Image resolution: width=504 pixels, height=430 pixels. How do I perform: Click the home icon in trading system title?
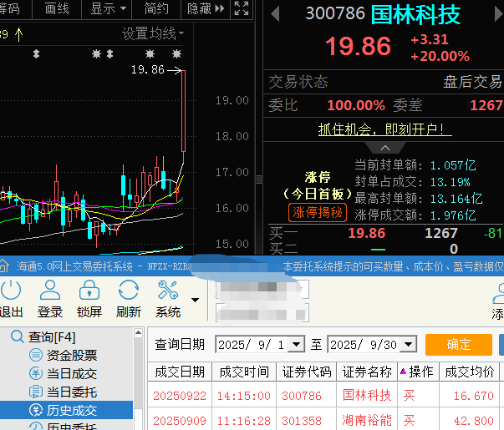pyautogui.click(x=4, y=266)
